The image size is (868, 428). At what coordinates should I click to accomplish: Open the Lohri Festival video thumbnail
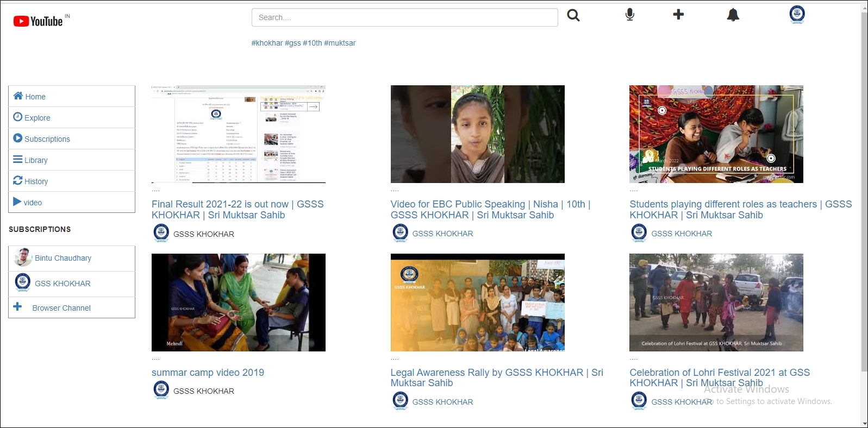pos(716,303)
